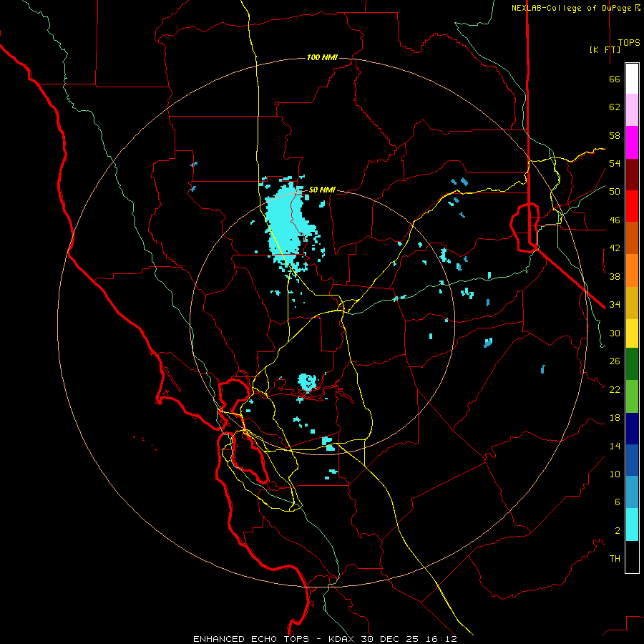Click the legend value 46

point(615,220)
